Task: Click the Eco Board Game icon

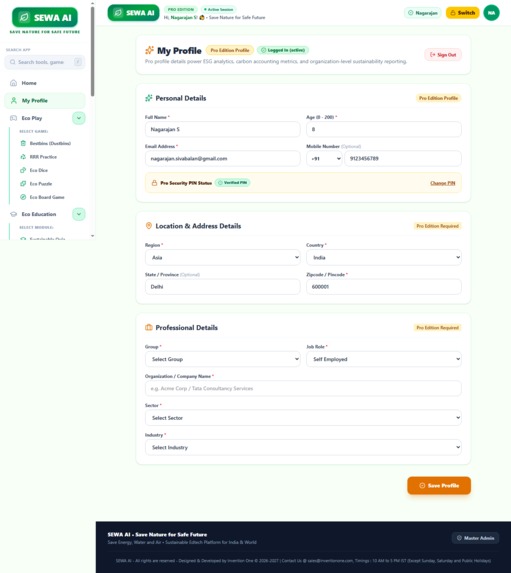Action: click(x=23, y=197)
